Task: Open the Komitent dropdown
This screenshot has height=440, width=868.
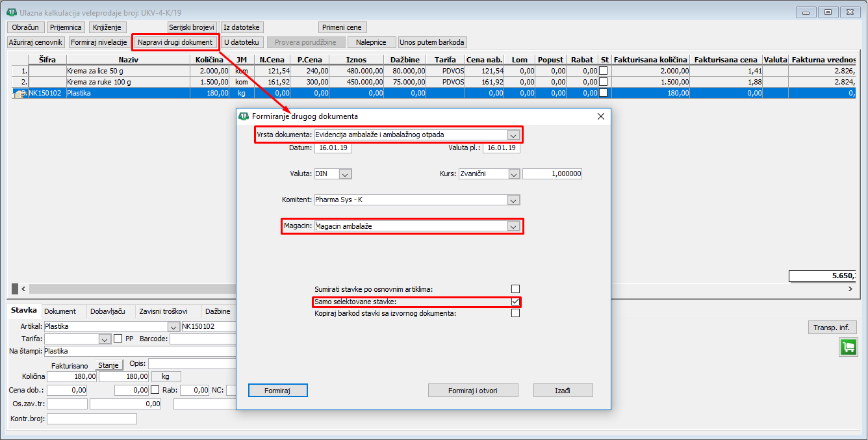Action: pos(513,200)
